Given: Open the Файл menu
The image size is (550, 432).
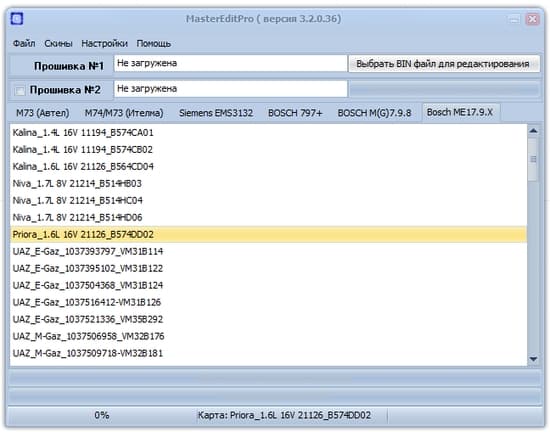Looking at the screenshot, I should click(x=24, y=43).
